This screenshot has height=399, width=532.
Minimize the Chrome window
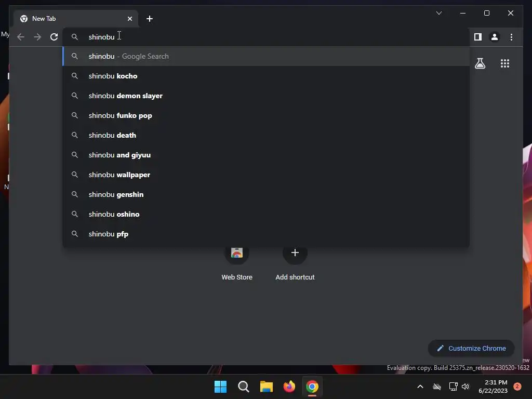(463, 13)
